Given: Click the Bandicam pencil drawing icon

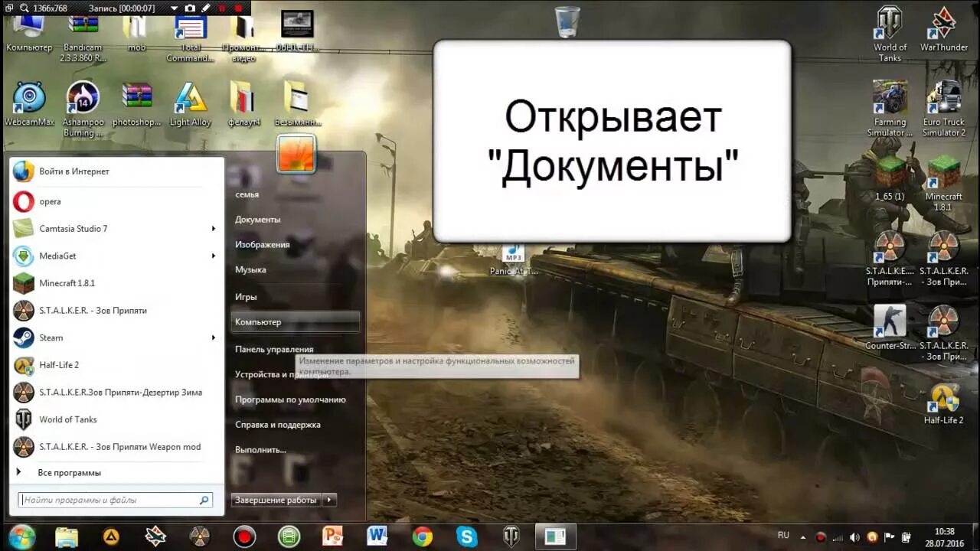Looking at the screenshot, I should pyautogui.click(x=206, y=8).
